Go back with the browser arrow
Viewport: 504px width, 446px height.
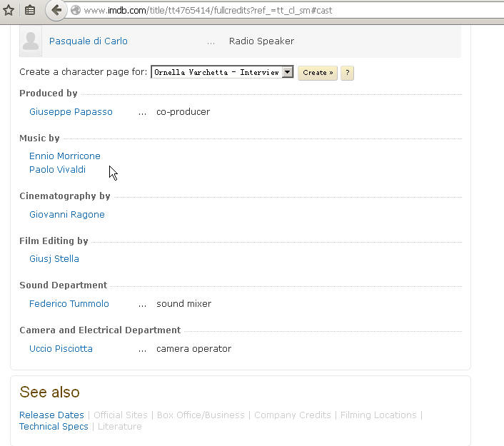coord(56,10)
